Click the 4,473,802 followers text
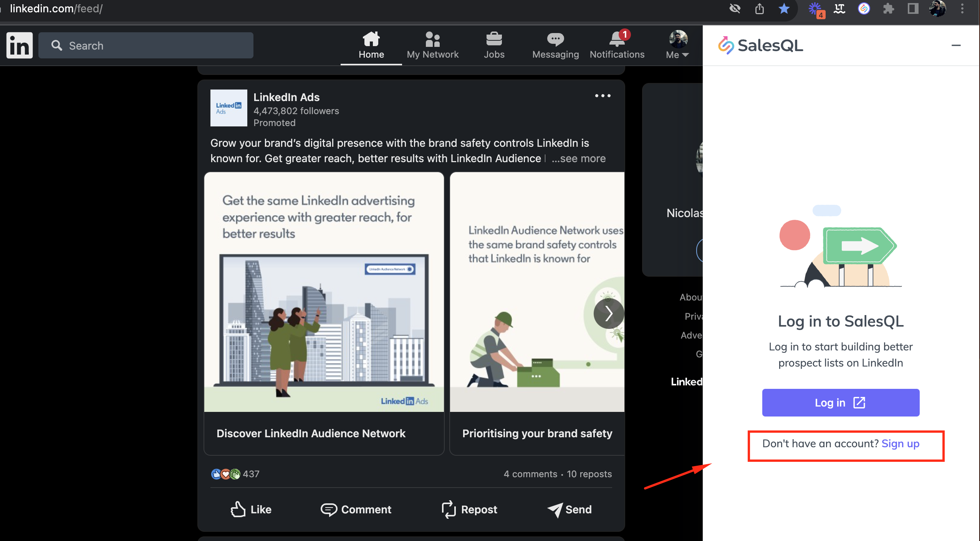Screen dimensions: 980x541 coord(296,111)
